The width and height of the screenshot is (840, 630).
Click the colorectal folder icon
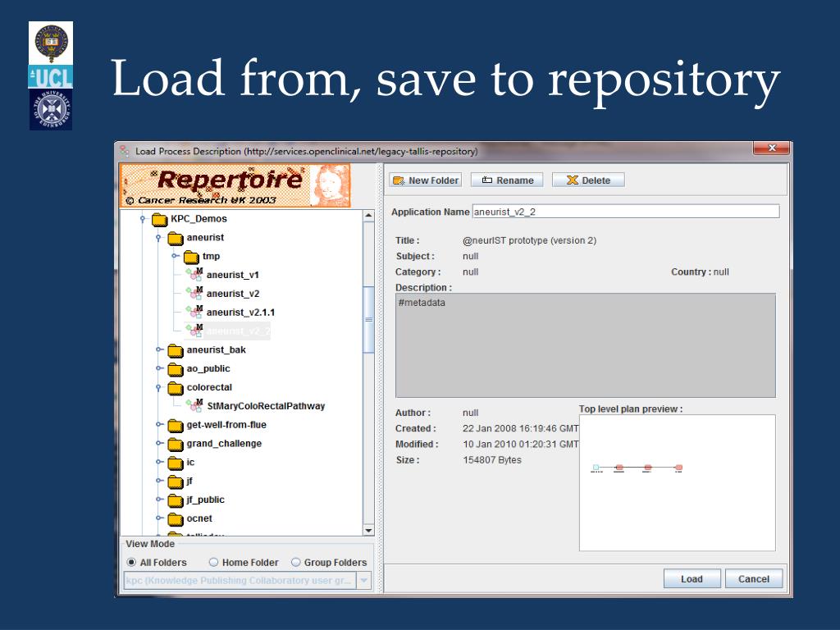(176, 388)
